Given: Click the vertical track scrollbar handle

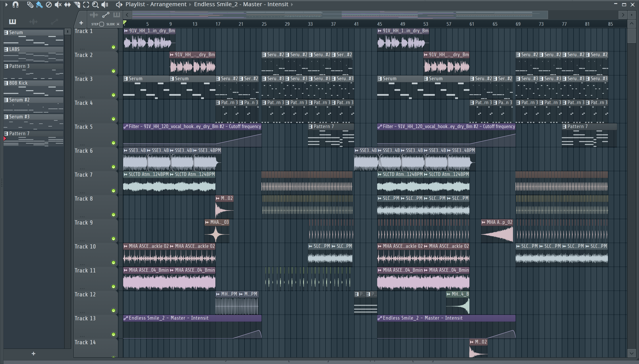Looking at the screenshot, I should [631, 36].
